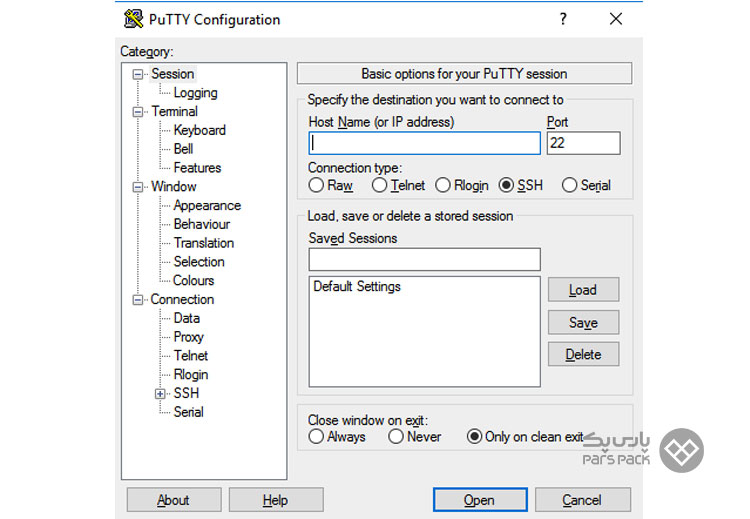
Task: Select Session category
Action: (x=173, y=74)
